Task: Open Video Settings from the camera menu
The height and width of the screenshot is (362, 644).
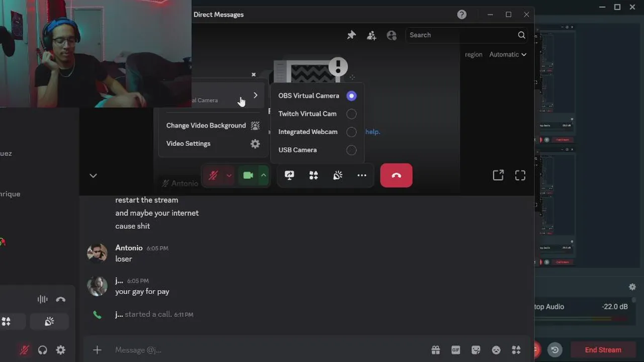Action: pos(213,144)
